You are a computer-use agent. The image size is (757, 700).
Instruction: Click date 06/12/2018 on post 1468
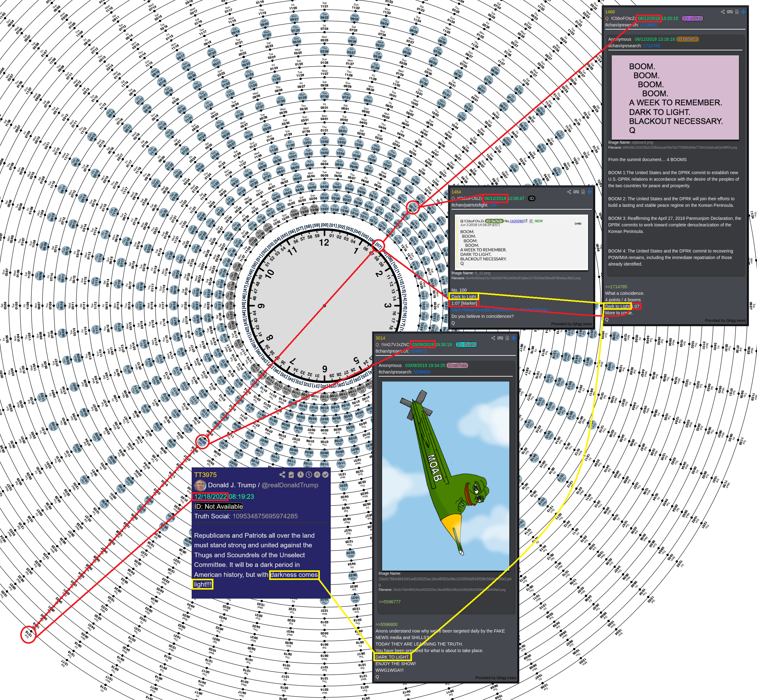click(x=649, y=18)
